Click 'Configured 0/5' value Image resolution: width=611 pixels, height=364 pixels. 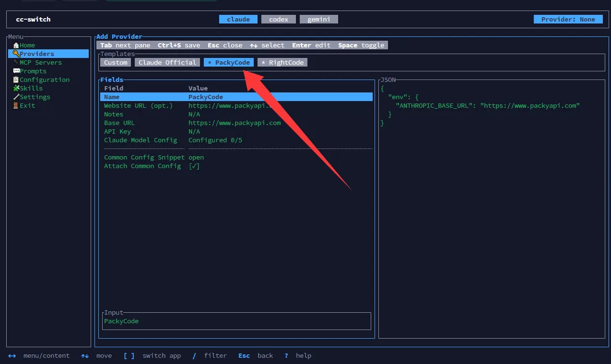coord(215,140)
